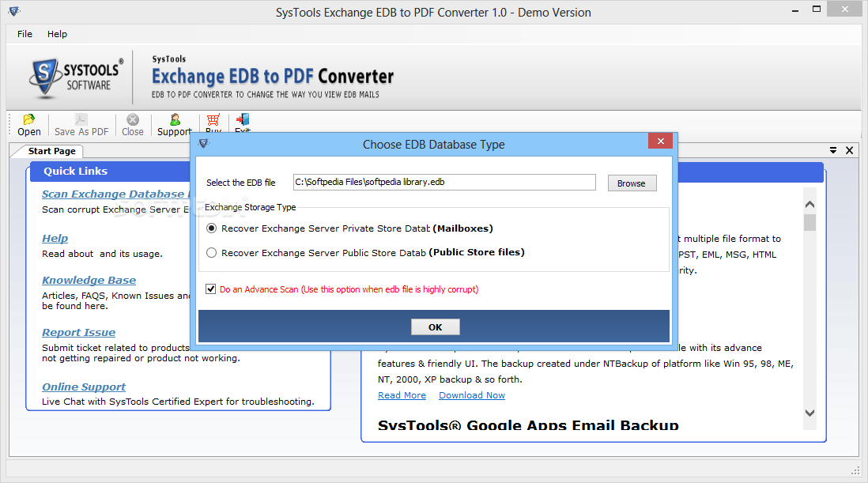Open the Report Issue link

[78, 333]
